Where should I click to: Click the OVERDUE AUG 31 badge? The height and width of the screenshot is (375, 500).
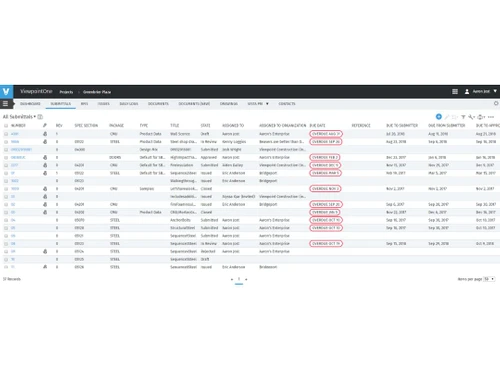pyautogui.click(x=326, y=134)
